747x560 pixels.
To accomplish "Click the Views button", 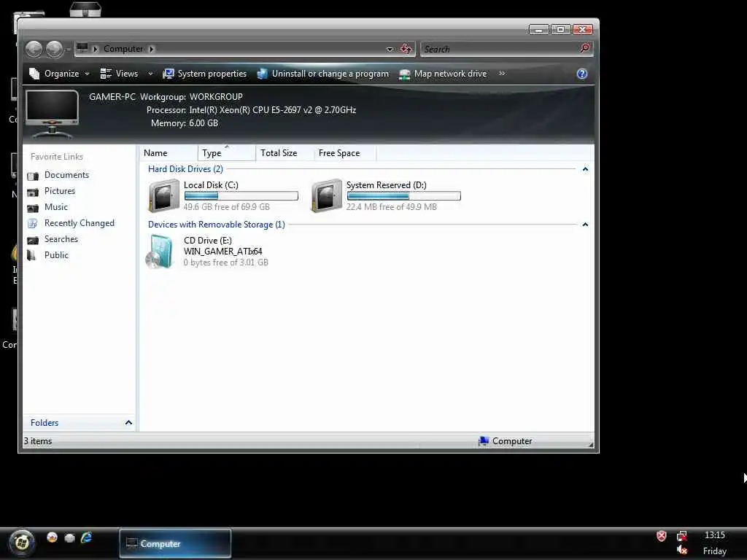I will coord(119,74).
